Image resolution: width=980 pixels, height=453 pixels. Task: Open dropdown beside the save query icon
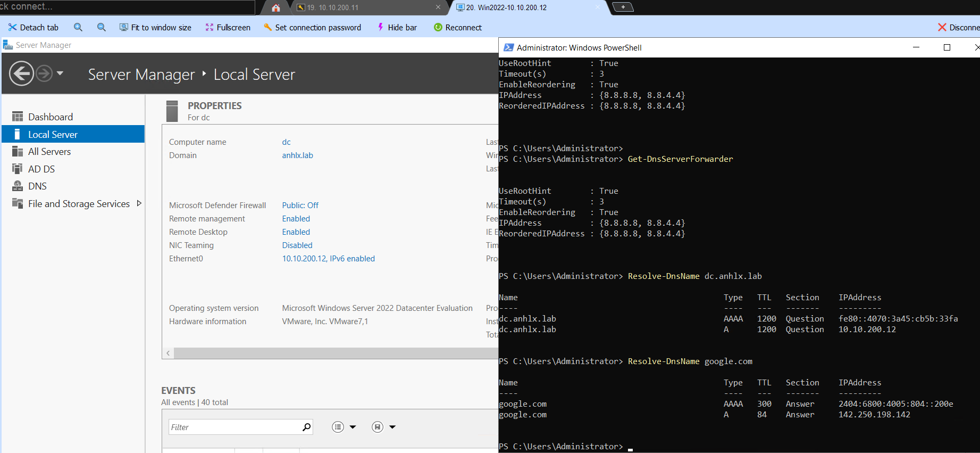(x=392, y=427)
